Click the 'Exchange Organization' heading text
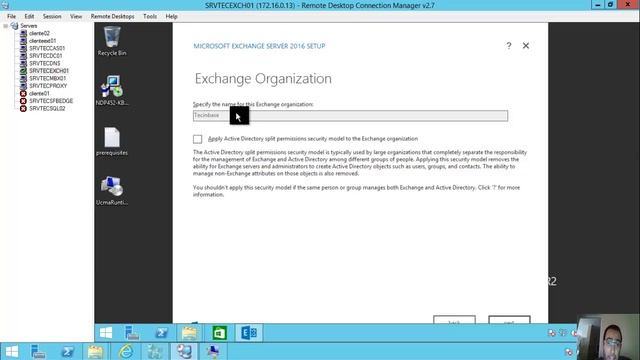The width and height of the screenshot is (640, 360). click(263, 78)
